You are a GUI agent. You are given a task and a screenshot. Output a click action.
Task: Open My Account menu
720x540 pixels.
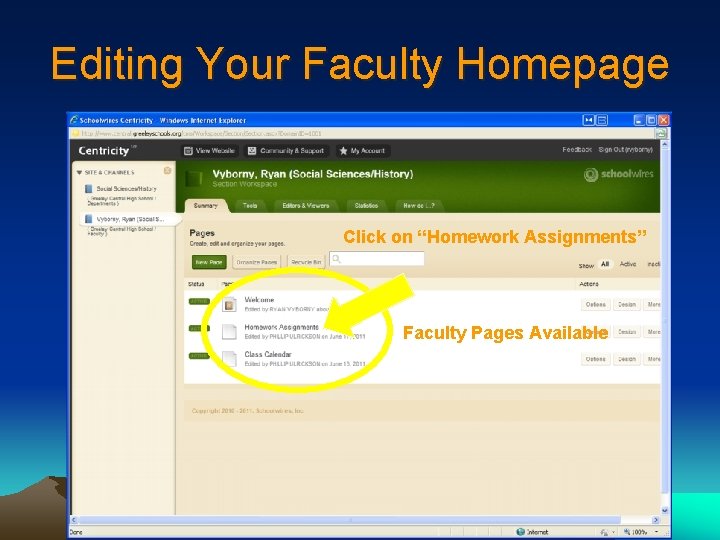363,151
